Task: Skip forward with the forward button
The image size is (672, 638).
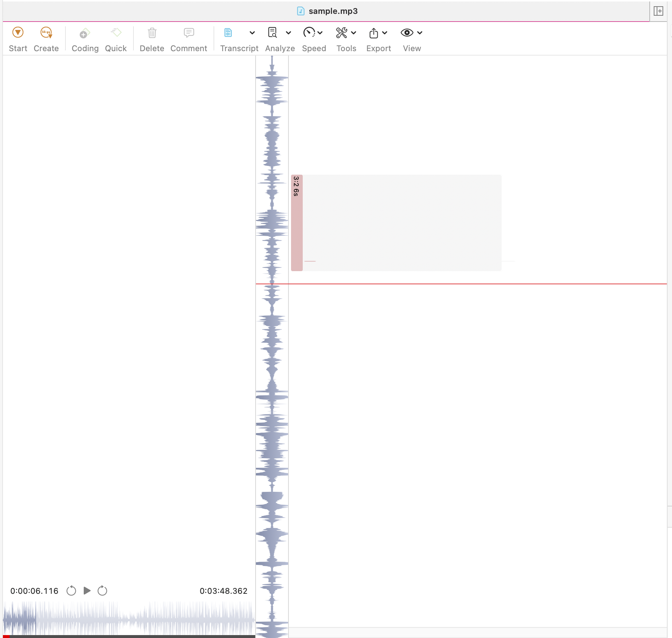Action: tap(102, 590)
